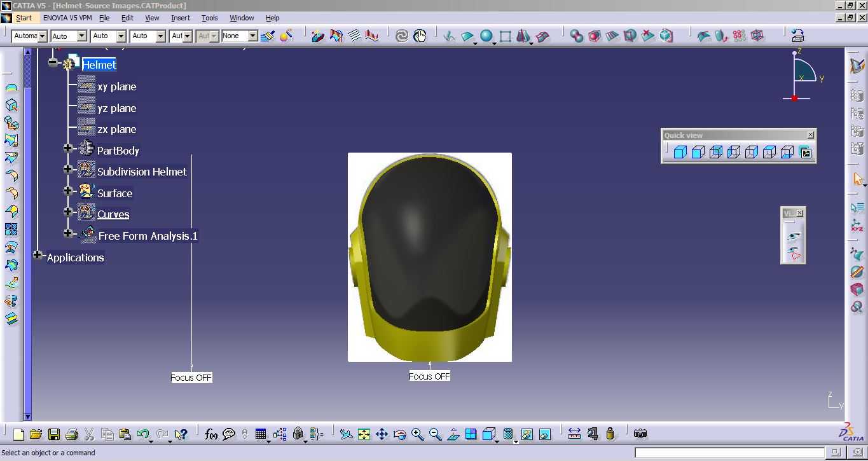This screenshot has width=868, height=461.
Task: Click the Fit All In icon
Action: (364, 434)
